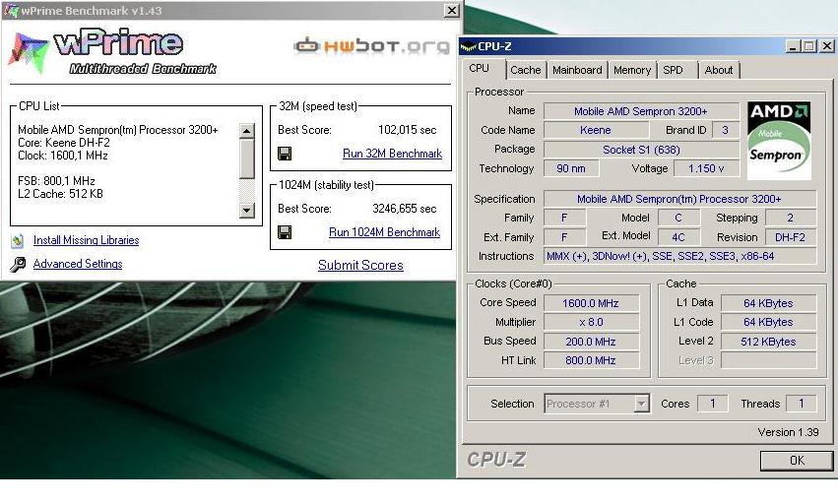Click the save icon beside Run 1024M Benchmark
The image size is (838, 504).
click(x=285, y=232)
